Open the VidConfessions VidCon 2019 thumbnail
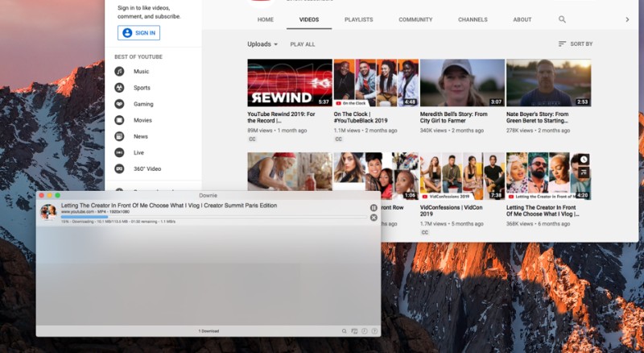Image resolution: width=644 pixels, height=353 pixels. click(462, 176)
